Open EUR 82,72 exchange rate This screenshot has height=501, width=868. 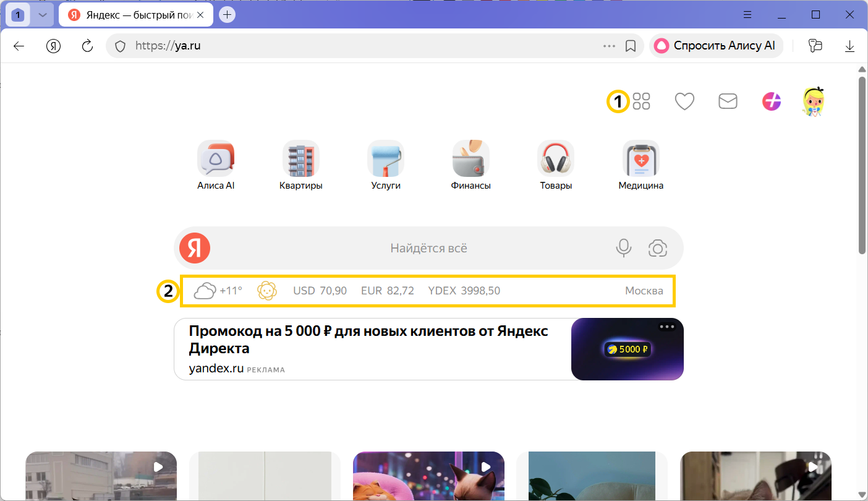coord(388,291)
